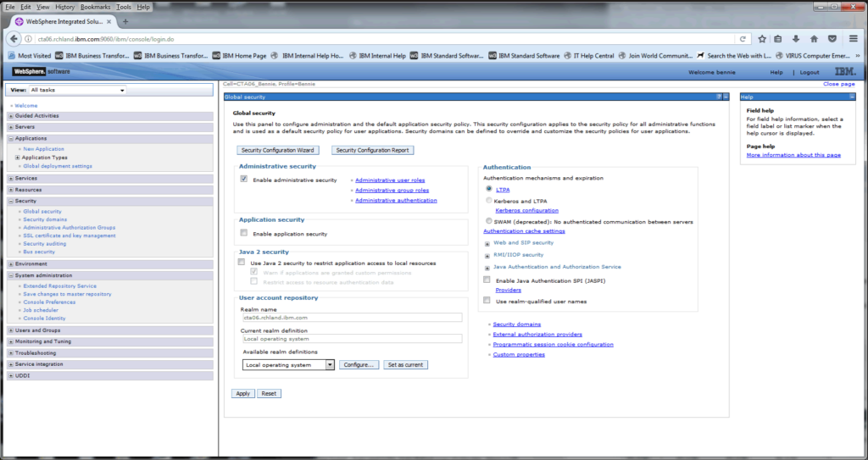Click the browser address bar
Viewport: 868px width, 460px height.
click(x=382, y=39)
